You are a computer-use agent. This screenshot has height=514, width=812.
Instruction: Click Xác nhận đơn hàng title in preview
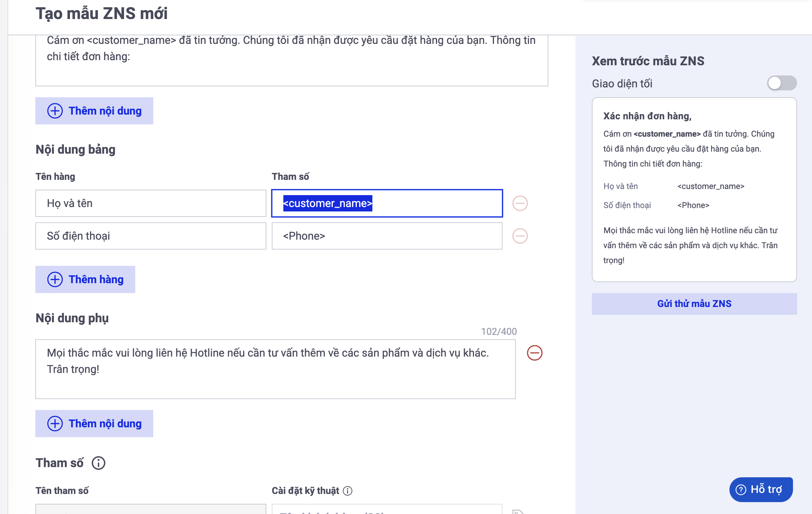647,116
